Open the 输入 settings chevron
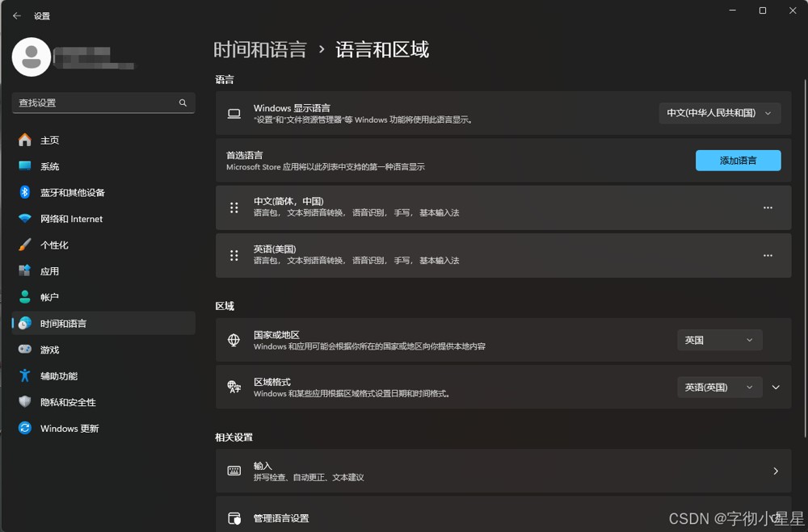Screen dimensions: 808x532 [776, 471]
